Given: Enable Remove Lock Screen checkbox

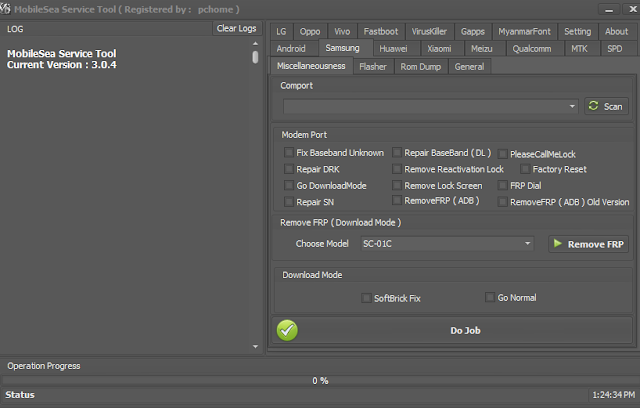Looking at the screenshot, I should click(x=397, y=186).
